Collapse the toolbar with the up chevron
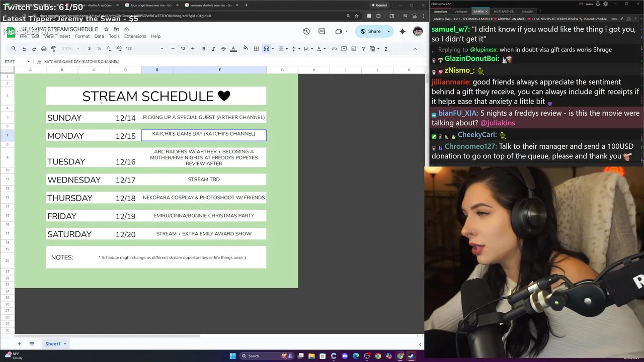This screenshot has width=644, height=362. (415, 49)
